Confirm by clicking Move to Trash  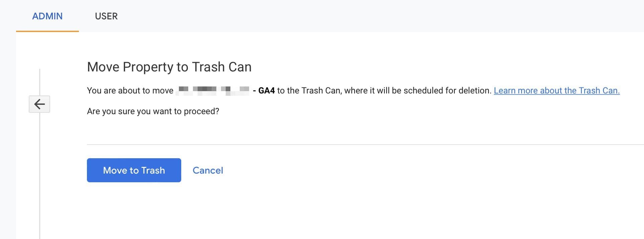pos(134,170)
